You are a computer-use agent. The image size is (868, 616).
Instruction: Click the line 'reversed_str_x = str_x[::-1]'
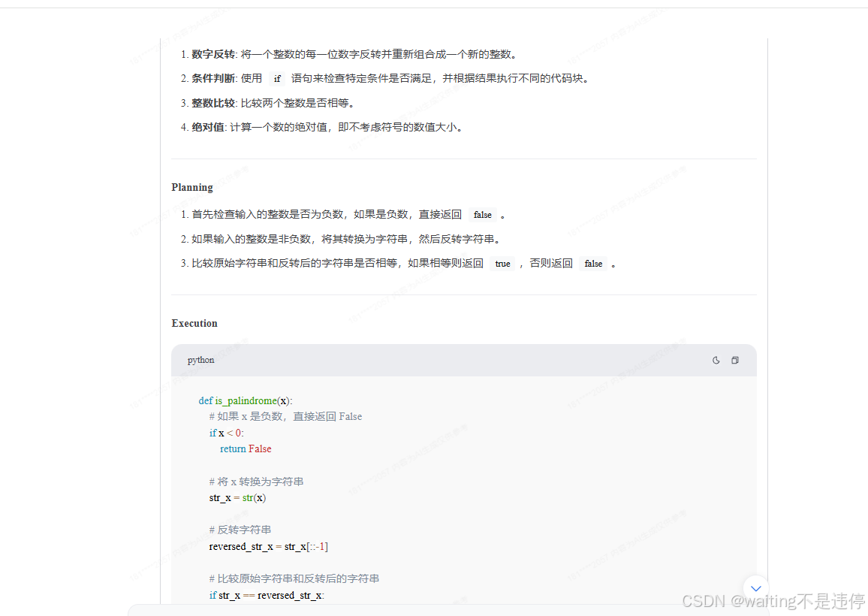point(269,546)
